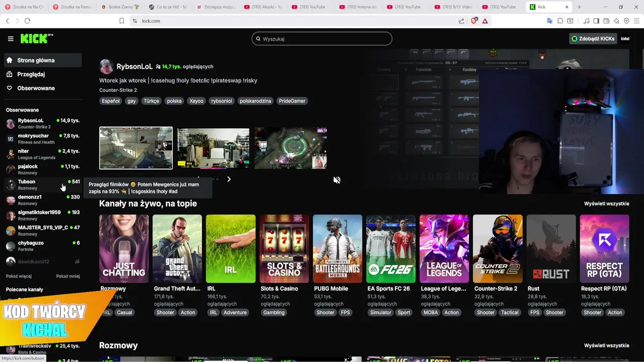Select the Türkçe tag

point(151,101)
